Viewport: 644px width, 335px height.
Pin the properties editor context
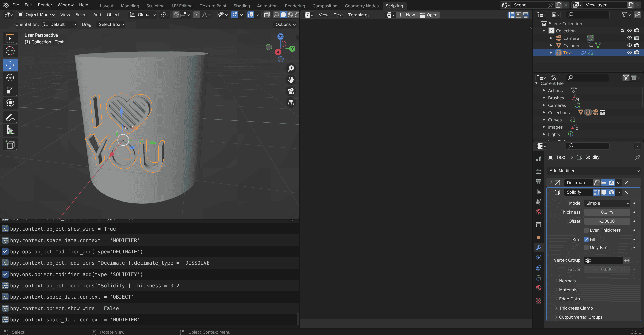(x=637, y=157)
